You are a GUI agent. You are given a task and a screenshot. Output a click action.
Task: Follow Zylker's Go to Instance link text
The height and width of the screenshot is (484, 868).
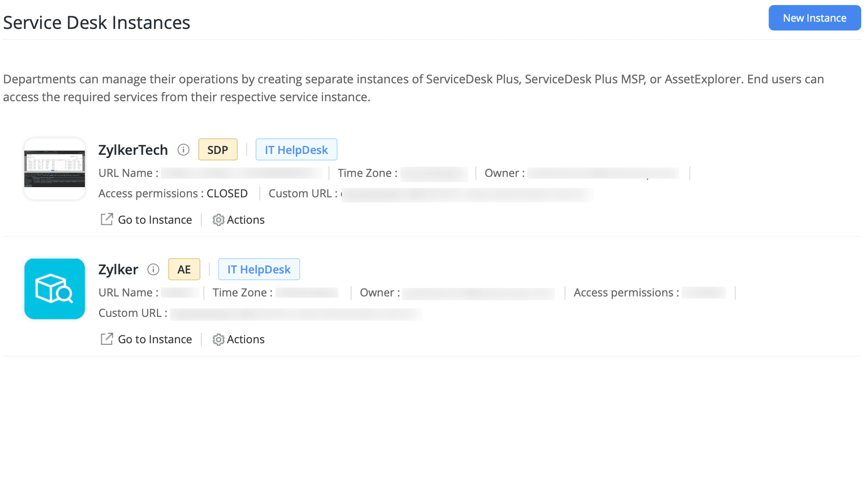point(155,339)
